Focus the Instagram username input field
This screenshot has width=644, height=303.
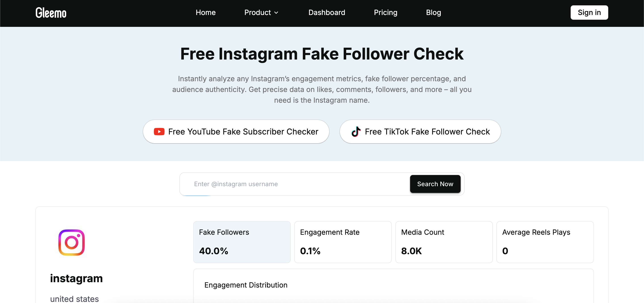point(297,184)
